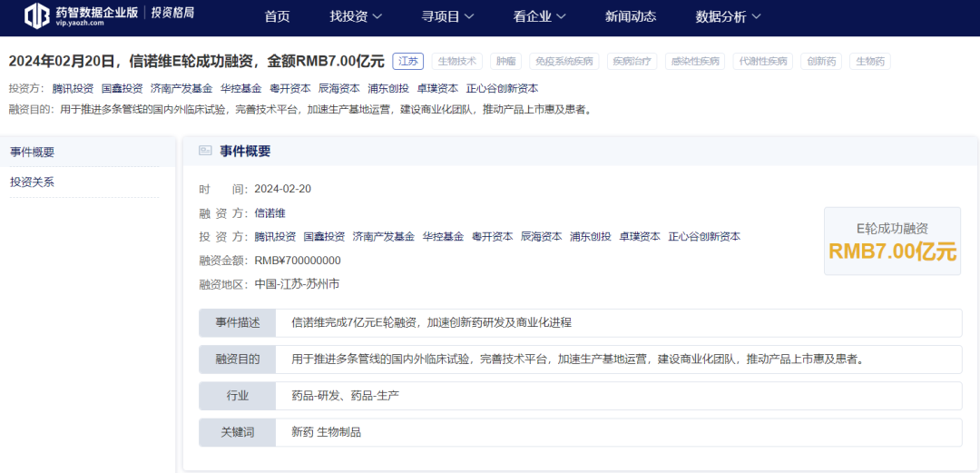Select the 肿瘤 tag
This screenshot has width=980, height=473.
click(505, 62)
